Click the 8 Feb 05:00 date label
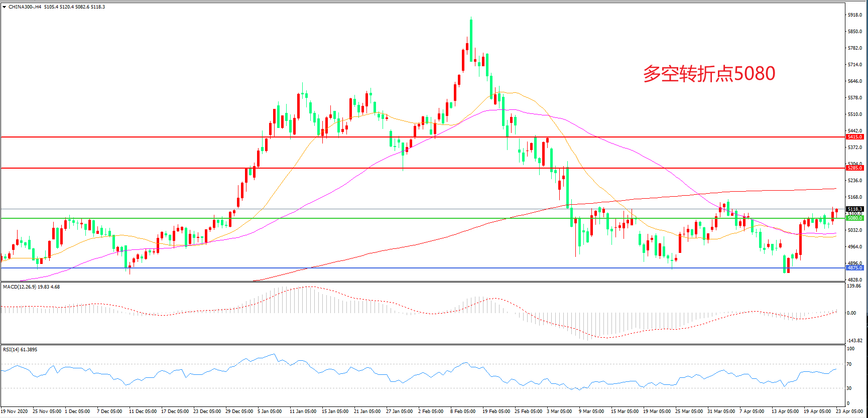 coord(463,411)
